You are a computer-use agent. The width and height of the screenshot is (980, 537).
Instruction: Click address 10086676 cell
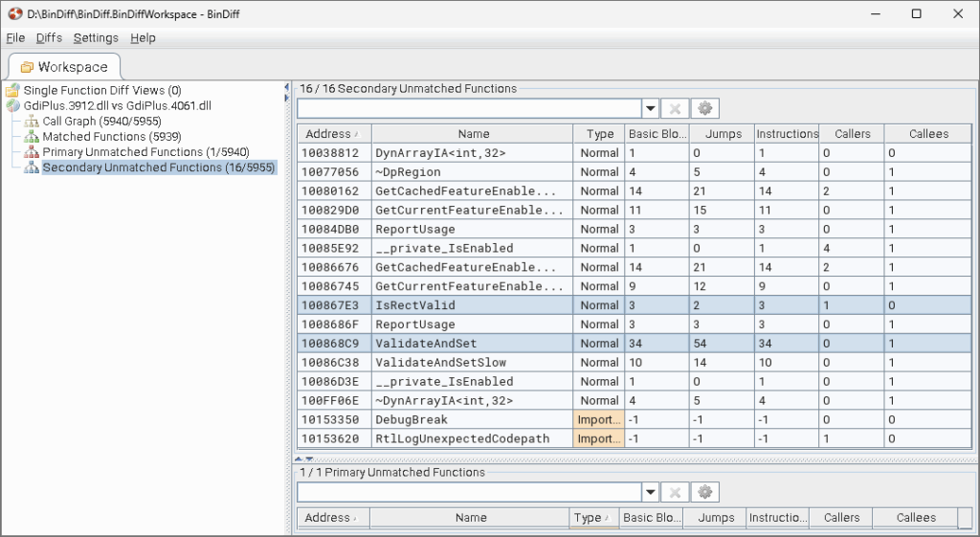334,267
